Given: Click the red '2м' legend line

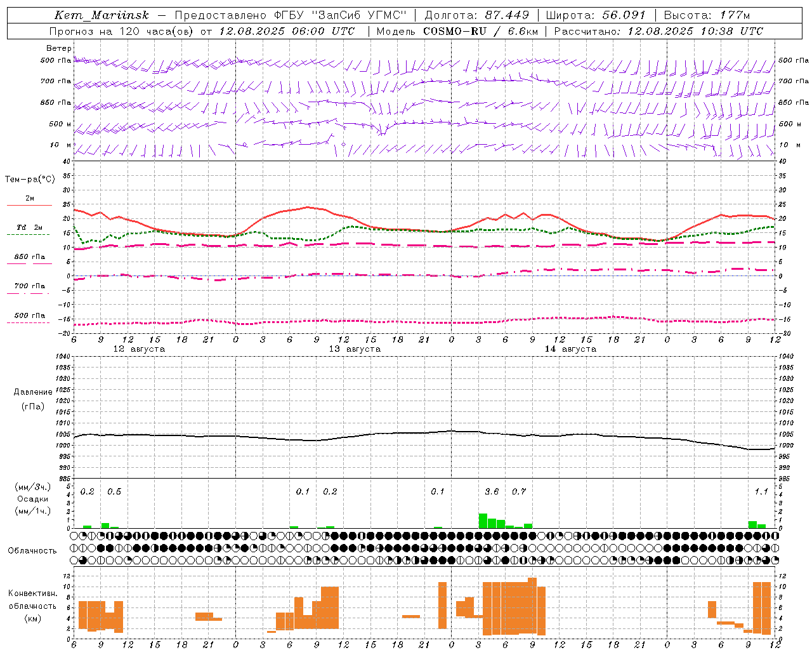Looking at the screenshot, I should (29, 206).
